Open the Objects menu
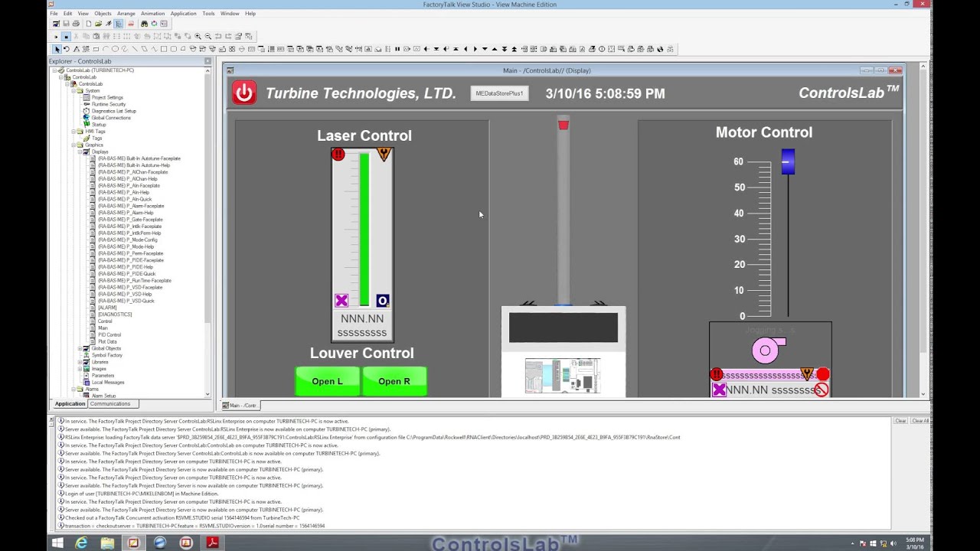This screenshot has width=980, height=551. (x=103, y=13)
